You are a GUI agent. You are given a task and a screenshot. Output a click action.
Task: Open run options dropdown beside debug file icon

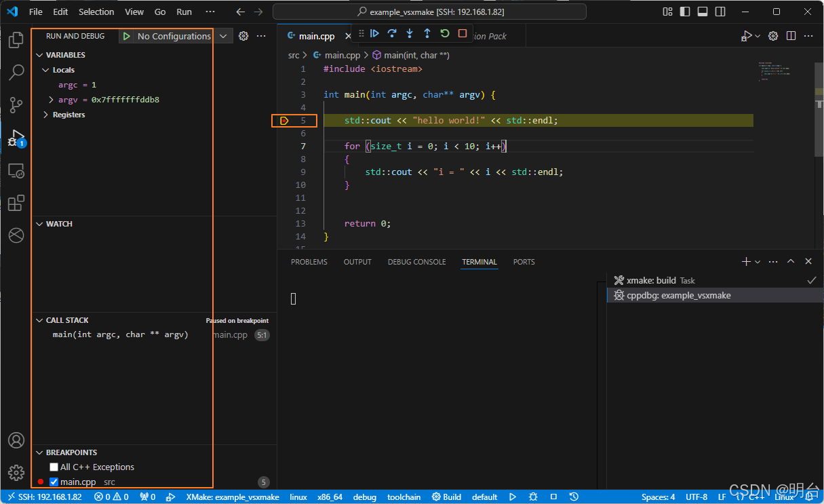(758, 36)
